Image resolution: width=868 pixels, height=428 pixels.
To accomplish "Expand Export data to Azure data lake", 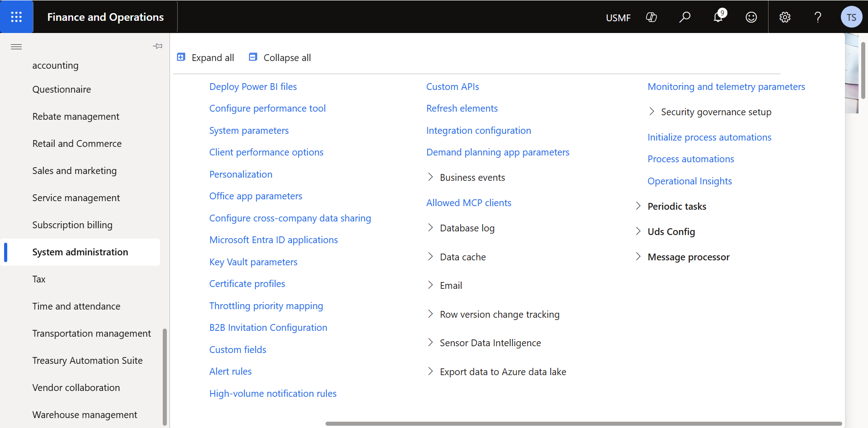I will click(x=430, y=372).
